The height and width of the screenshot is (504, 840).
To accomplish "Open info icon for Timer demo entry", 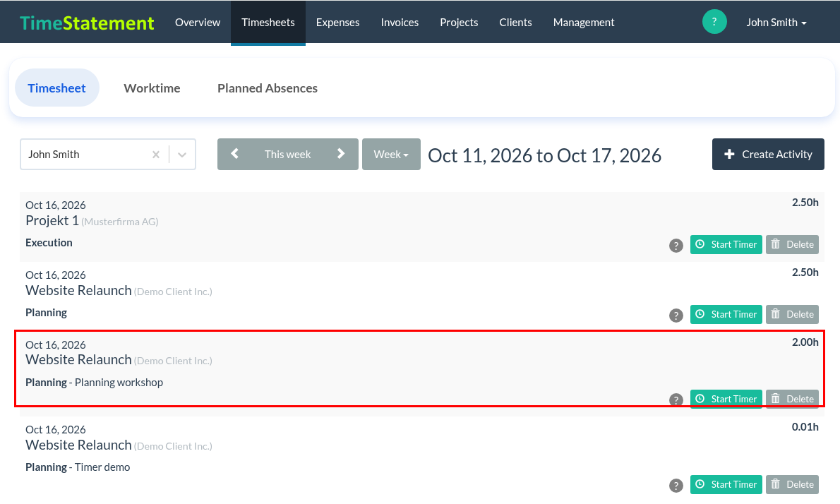I will pyautogui.click(x=676, y=486).
